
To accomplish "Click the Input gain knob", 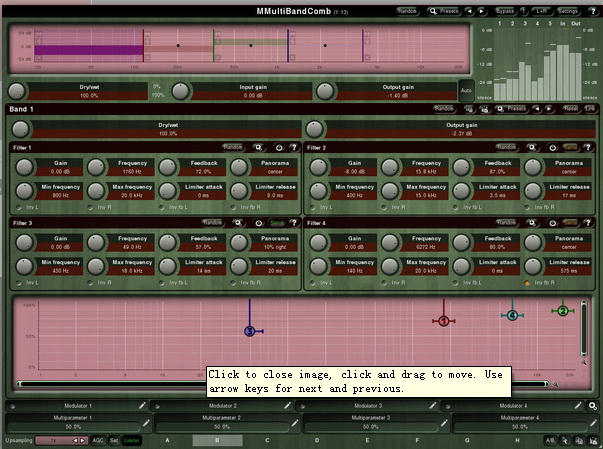I will coord(180,91).
